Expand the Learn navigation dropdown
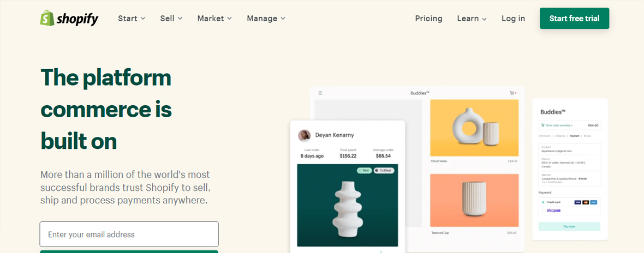Viewport: 644px width, 253px height. [472, 19]
